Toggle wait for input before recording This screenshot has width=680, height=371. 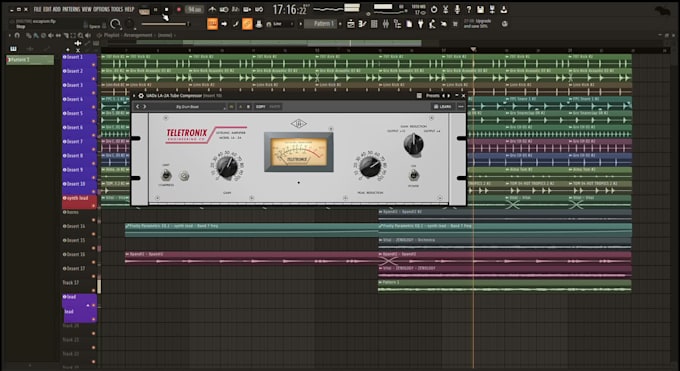(224, 10)
